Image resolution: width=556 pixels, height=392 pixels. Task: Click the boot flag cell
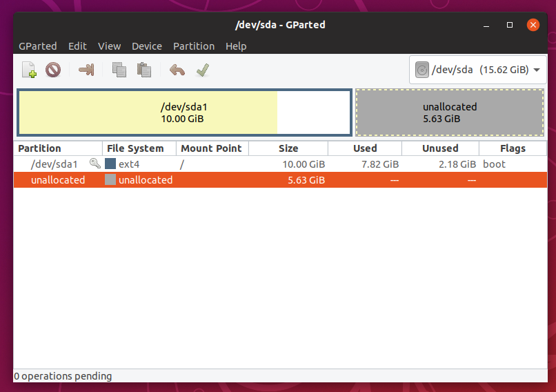(x=494, y=164)
